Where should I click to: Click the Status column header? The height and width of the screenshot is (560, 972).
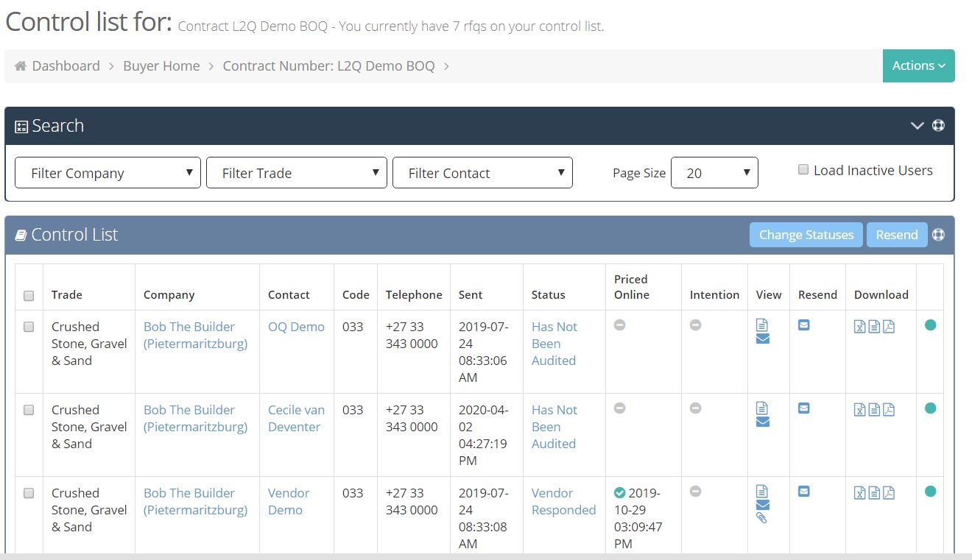point(549,294)
